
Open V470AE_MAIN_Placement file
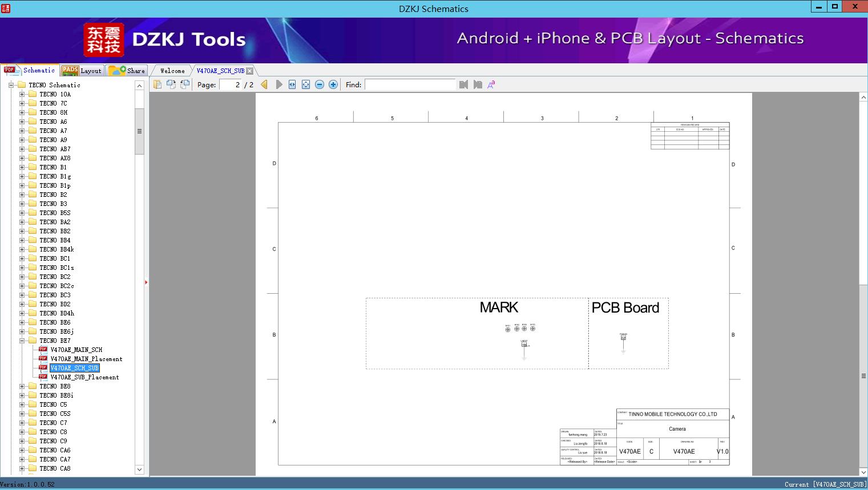click(86, 359)
